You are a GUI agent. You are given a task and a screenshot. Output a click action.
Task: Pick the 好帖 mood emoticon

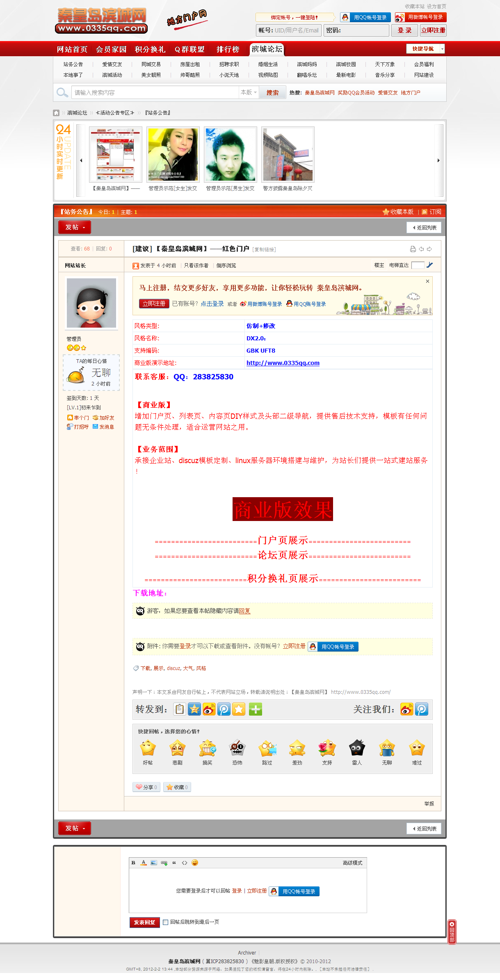[x=148, y=748]
